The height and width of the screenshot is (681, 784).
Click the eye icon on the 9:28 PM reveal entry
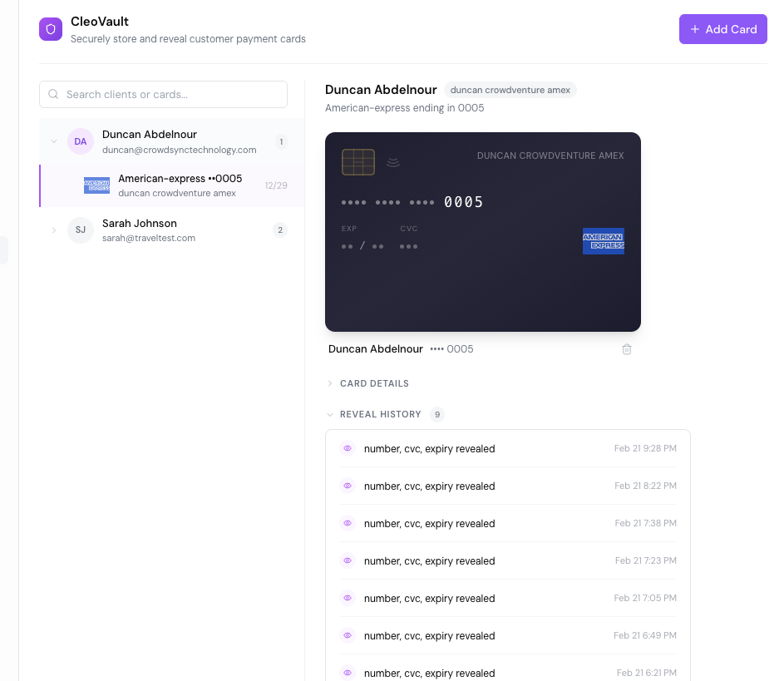point(348,448)
